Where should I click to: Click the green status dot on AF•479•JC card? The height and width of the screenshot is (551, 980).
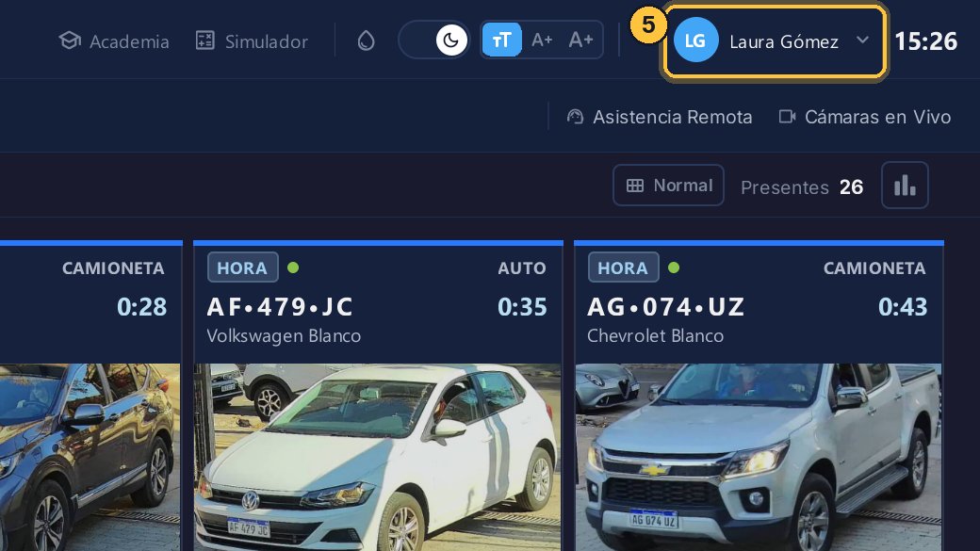[293, 267]
